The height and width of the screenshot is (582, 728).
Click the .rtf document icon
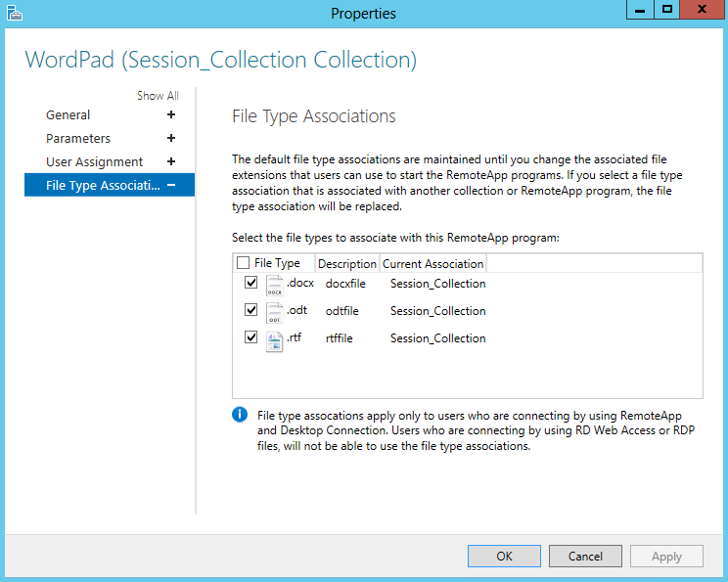coord(274,341)
